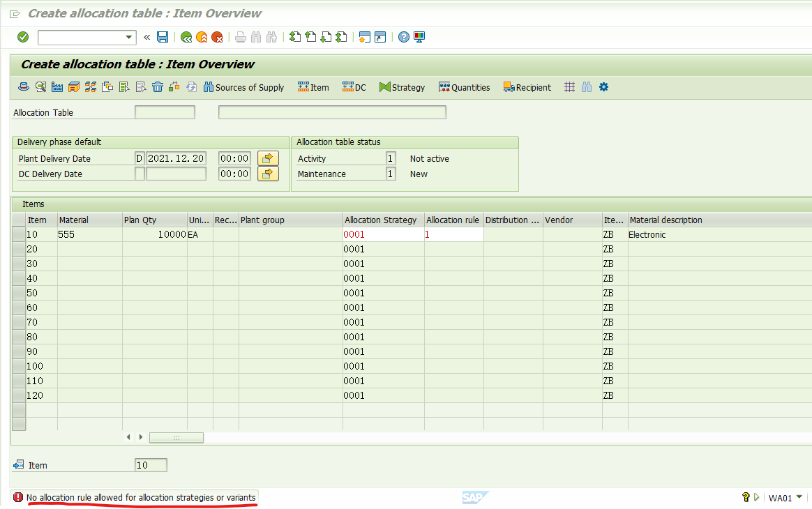Click the orange network structure icon

(91, 87)
